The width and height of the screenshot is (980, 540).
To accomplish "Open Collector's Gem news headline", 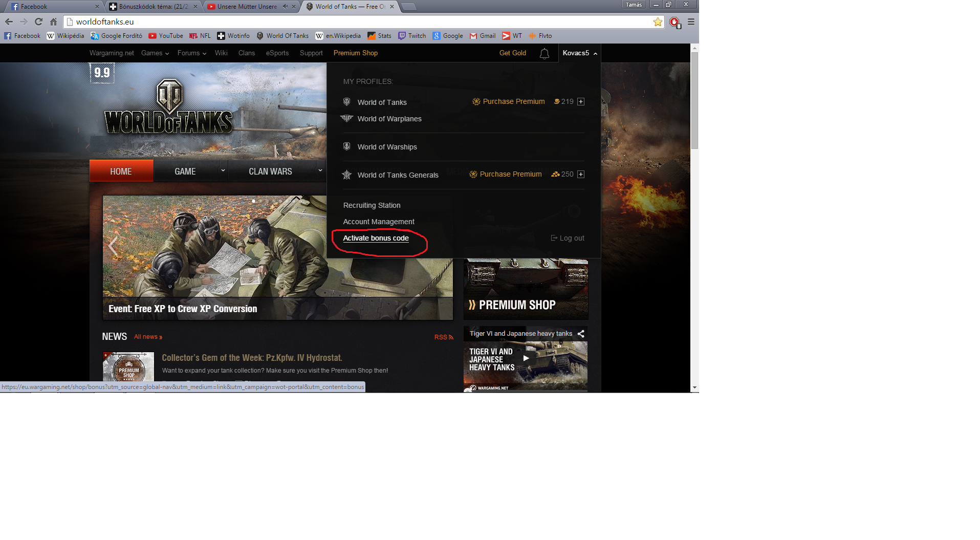I will (x=252, y=358).
